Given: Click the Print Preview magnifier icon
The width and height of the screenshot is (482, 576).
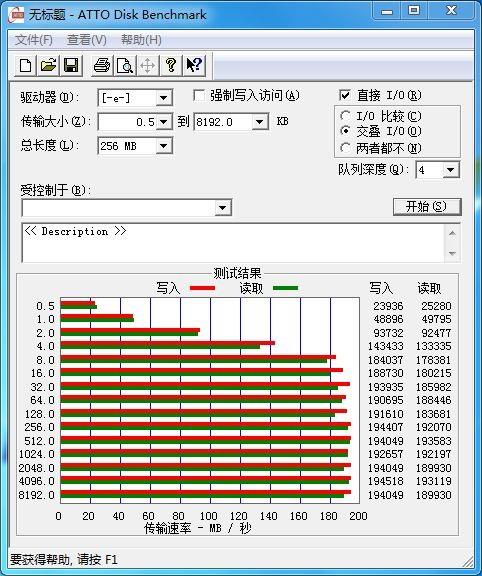Looking at the screenshot, I should (125, 65).
